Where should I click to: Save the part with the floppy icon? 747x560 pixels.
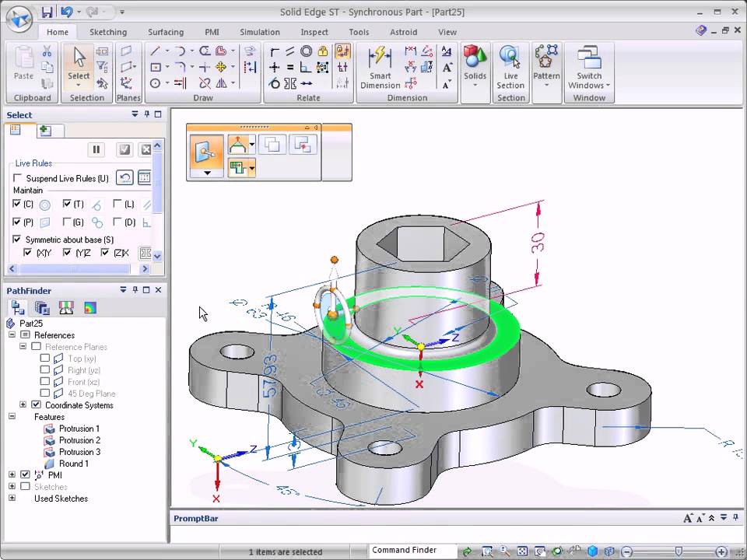[47, 12]
